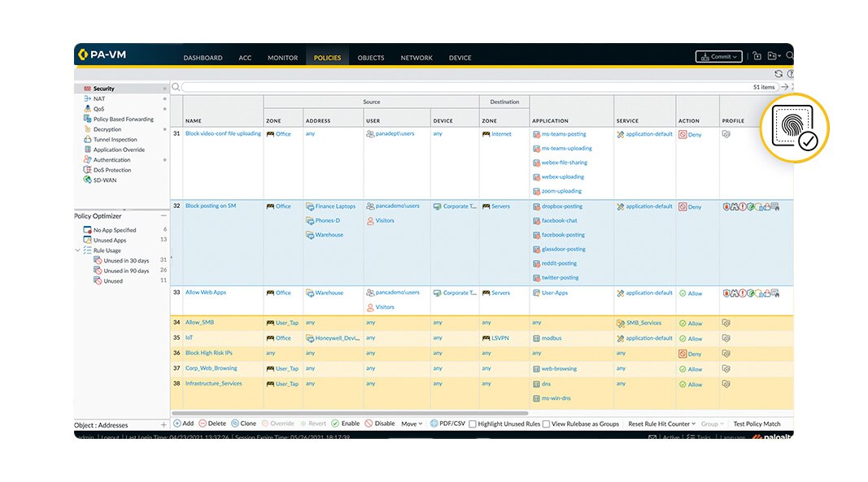Enable the Highlight Unused Rules checkbox
The image size is (868, 482).
point(473,424)
